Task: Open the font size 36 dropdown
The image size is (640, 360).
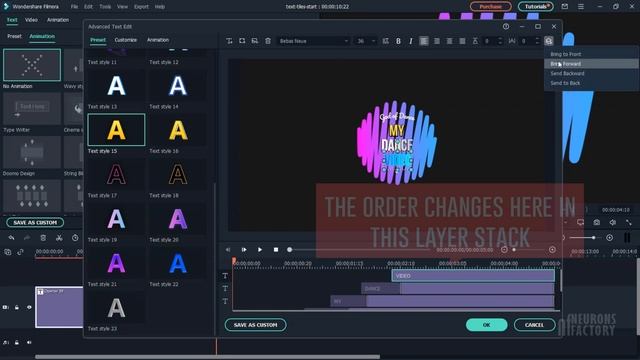Action: (366, 41)
